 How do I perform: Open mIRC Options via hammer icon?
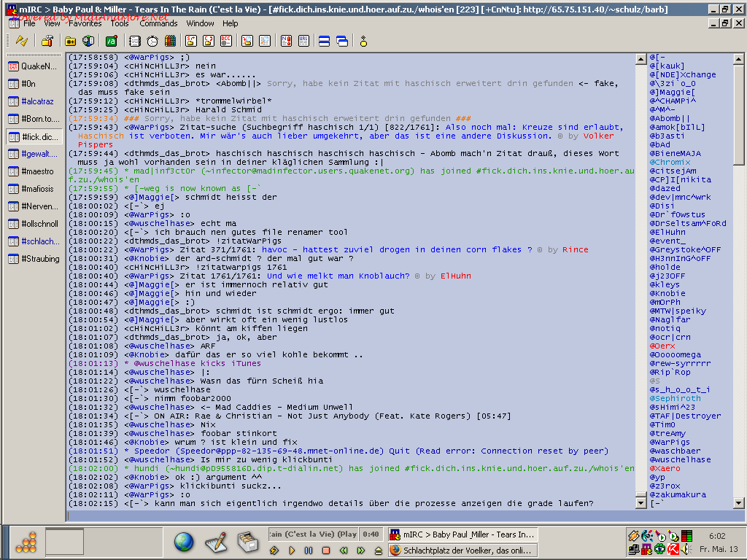click(47, 41)
